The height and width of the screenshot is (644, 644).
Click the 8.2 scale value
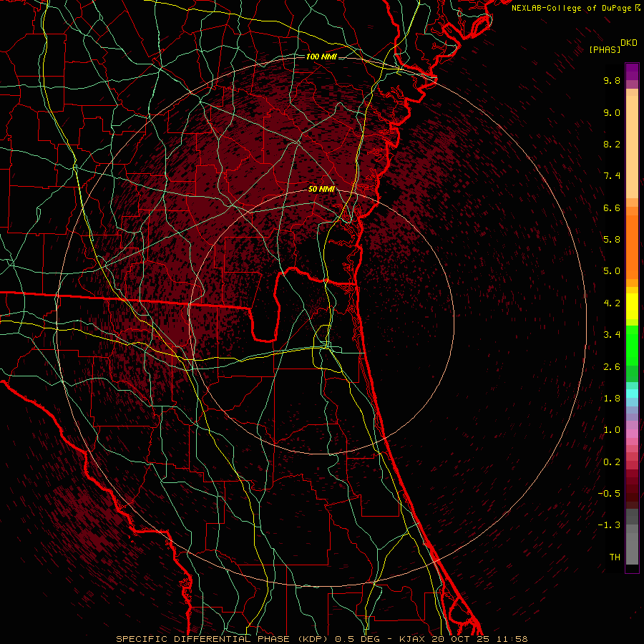pyautogui.click(x=612, y=144)
